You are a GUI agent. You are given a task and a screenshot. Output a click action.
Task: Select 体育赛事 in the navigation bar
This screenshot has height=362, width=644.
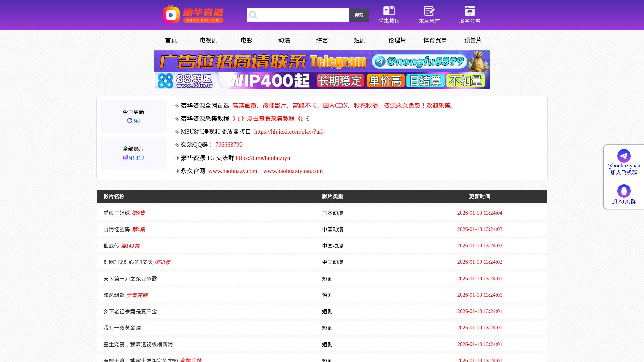point(435,40)
